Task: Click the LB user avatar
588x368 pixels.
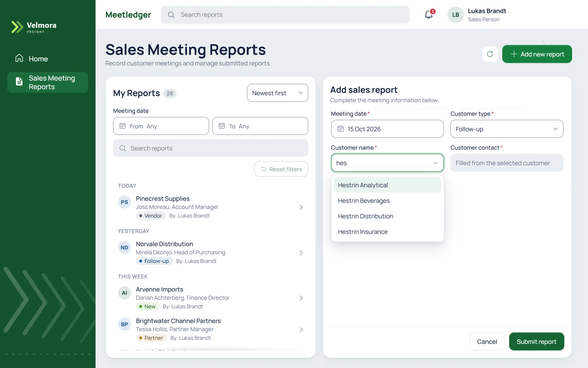Action: point(455,15)
